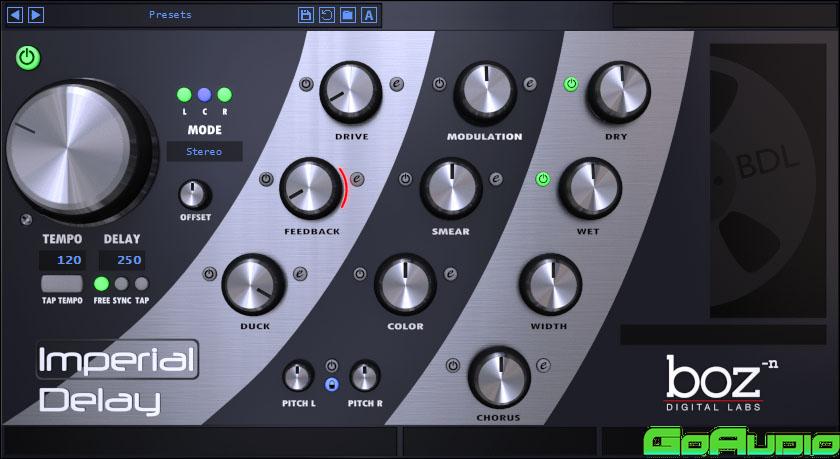
Task: Click the Offset knob
Action: (195, 195)
